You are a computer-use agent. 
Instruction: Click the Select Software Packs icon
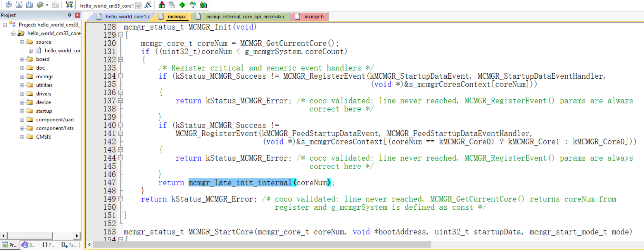click(192, 5)
